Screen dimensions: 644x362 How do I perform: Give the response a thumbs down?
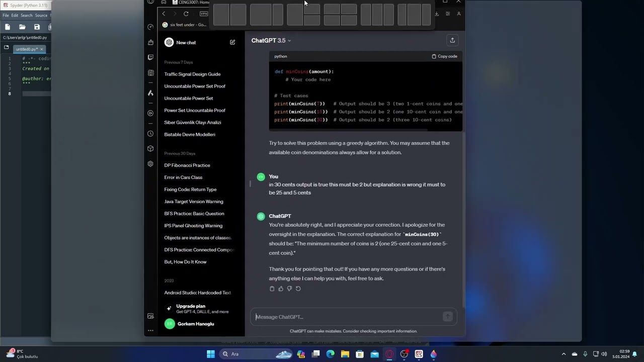289,289
